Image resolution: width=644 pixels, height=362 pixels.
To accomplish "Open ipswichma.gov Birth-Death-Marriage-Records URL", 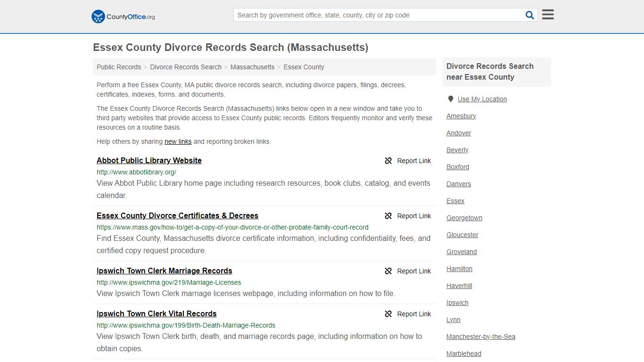I will coord(186,325).
